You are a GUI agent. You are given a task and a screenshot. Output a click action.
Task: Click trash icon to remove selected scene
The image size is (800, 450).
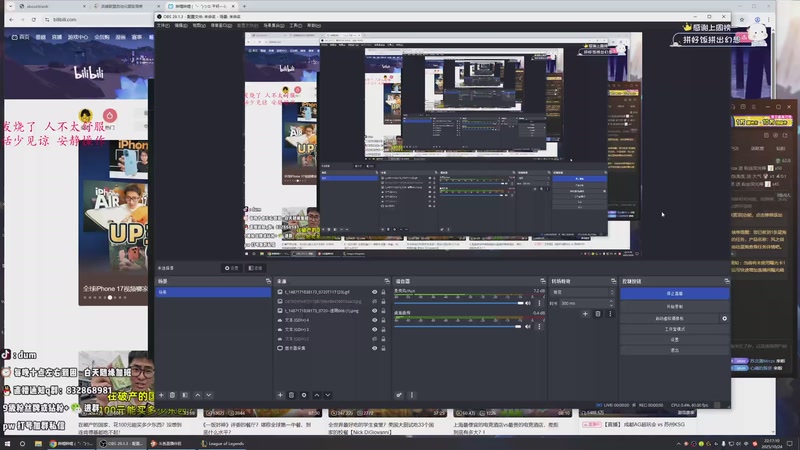coord(173,395)
